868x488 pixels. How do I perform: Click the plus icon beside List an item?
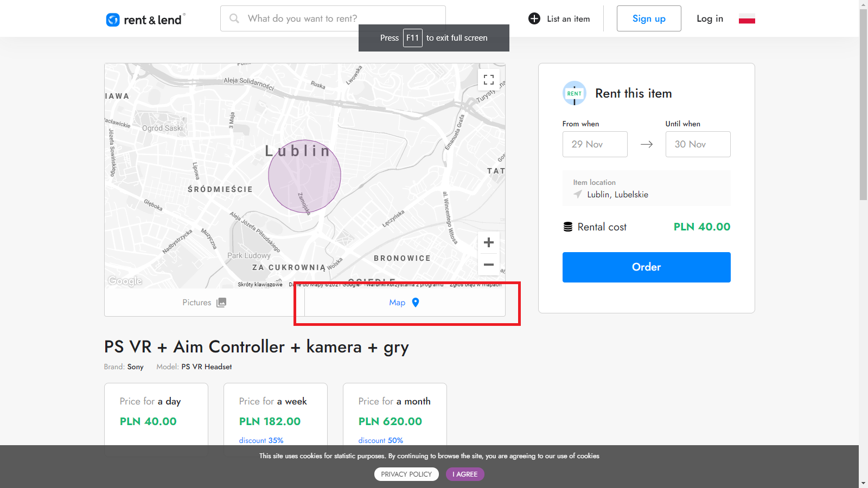534,18
